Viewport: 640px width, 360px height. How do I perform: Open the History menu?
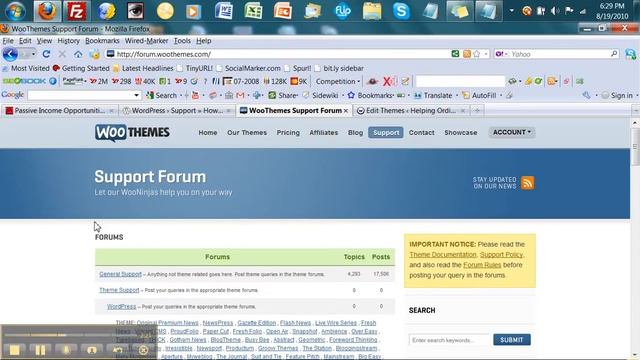coord(69,41)
